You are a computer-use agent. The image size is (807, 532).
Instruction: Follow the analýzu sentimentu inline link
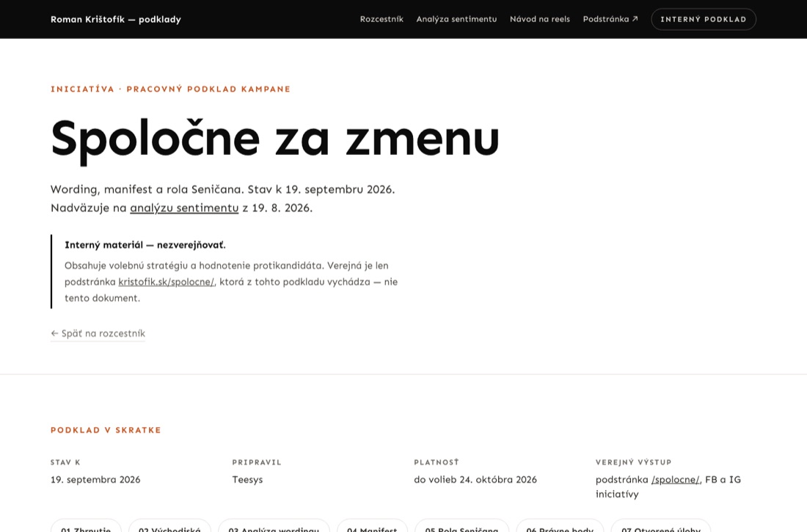click(x=184, y=208)
